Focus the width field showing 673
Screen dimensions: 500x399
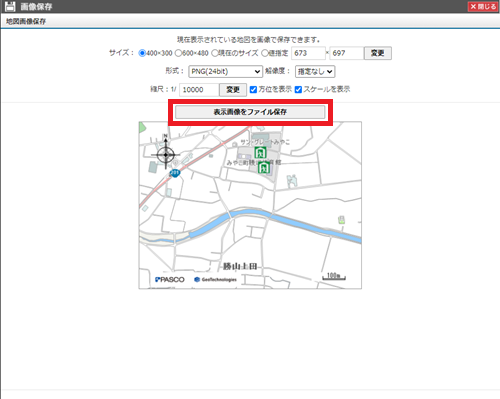coord(308,53)
